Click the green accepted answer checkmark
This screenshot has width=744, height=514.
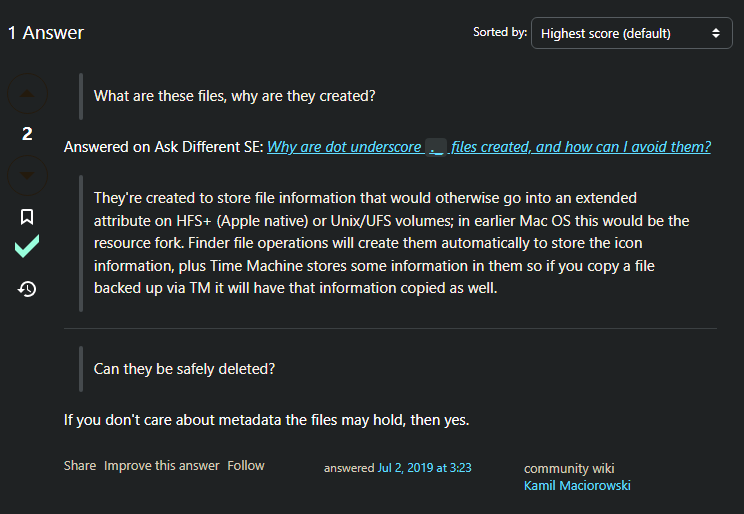click(x=27, y=246)
